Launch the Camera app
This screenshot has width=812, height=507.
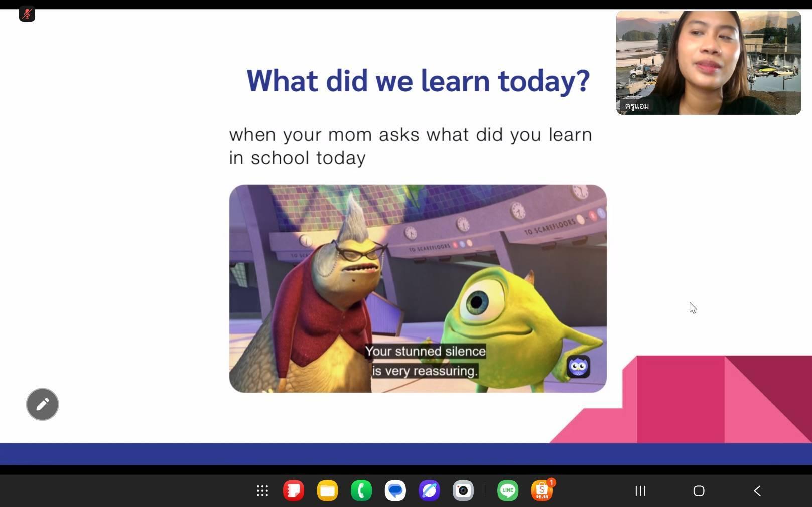click(x=463, y=491)
